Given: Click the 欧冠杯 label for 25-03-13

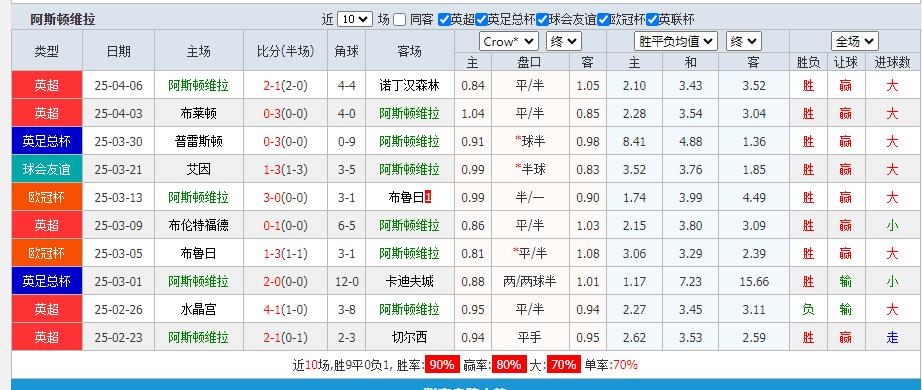Looking at the screenshot, I should (x=46, y=198).
